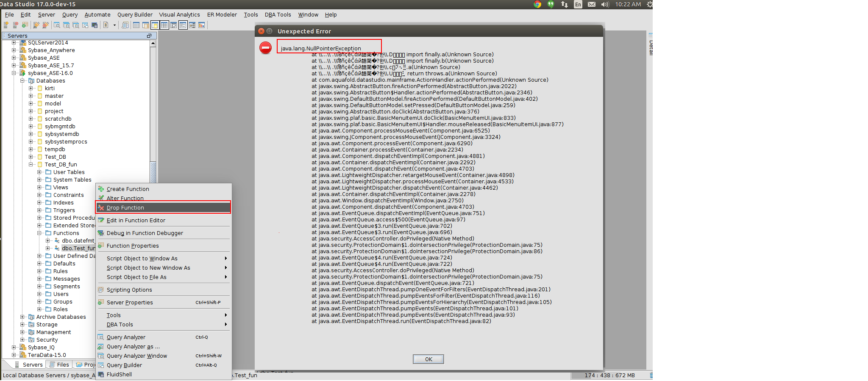Open the Query Builder menu
This screenshot has width=868, height=381.
coord(135,15)
